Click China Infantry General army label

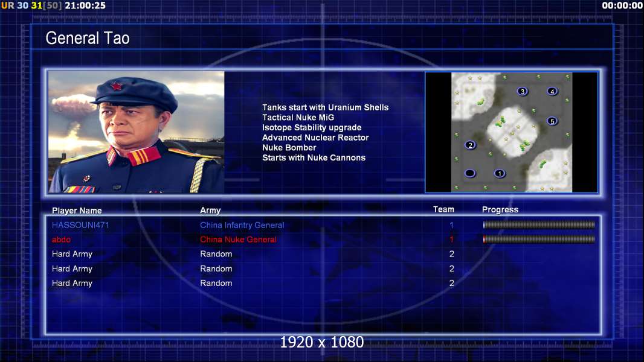point(242,225)
